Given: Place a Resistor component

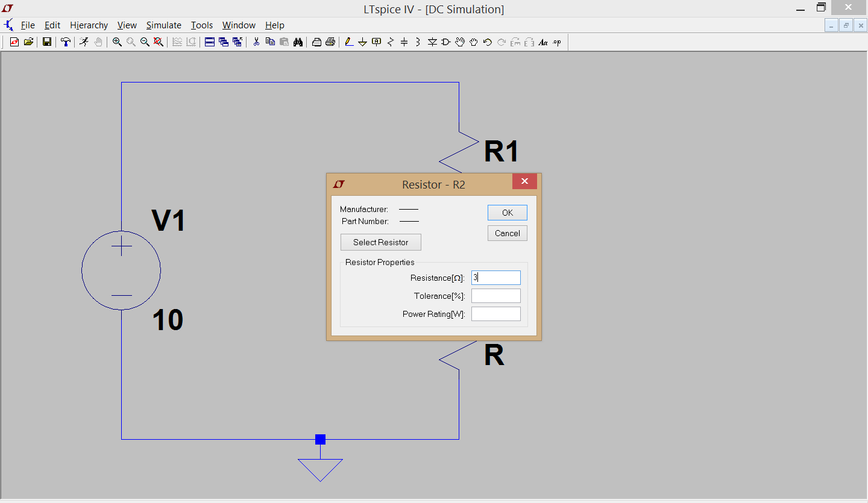Looking at the screenshot, I should (x=391, y=42).
